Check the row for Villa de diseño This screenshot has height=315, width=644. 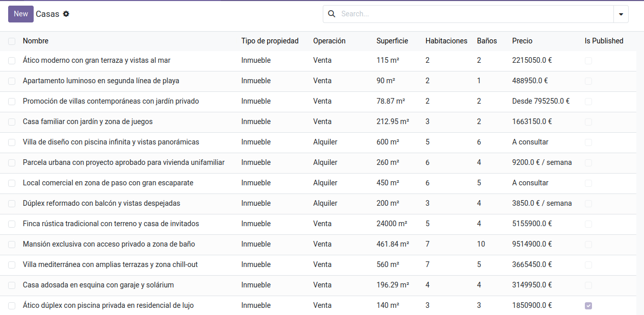click(12, 142)
